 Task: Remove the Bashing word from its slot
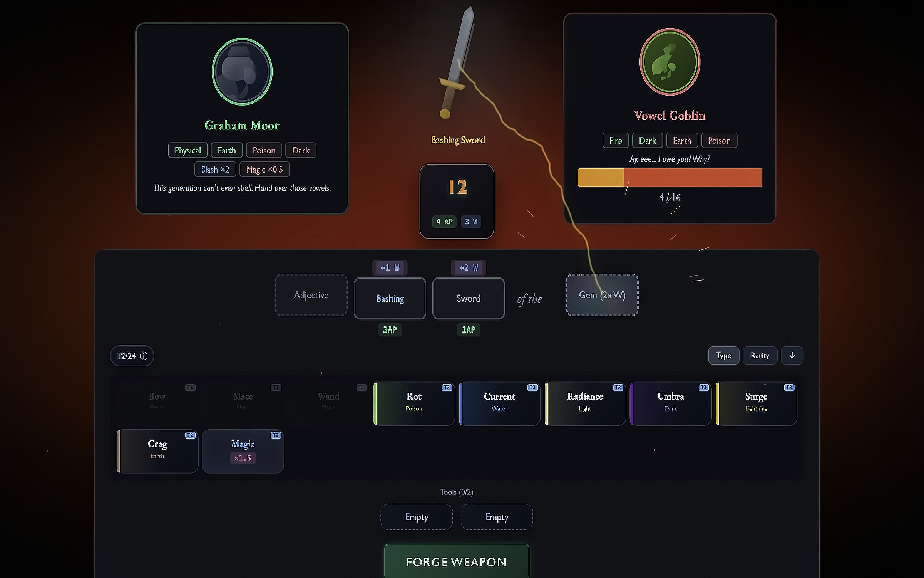click(390, 298)
